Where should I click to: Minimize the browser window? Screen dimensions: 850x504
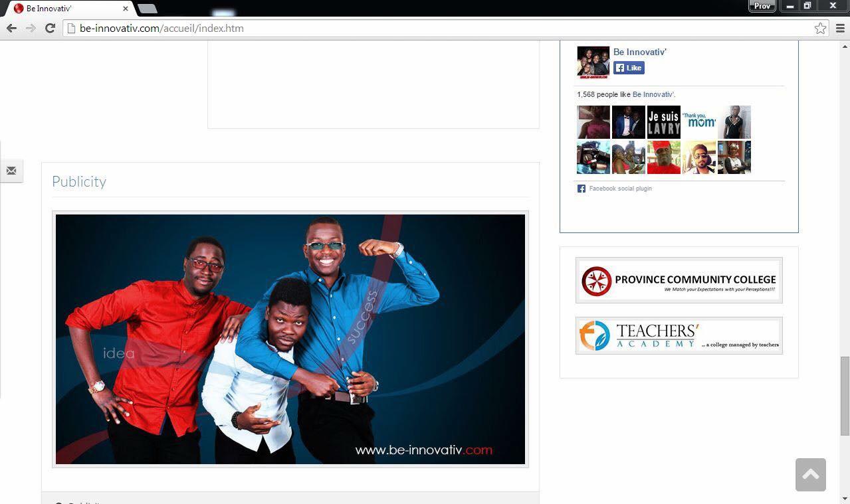[x=790, y=6]
